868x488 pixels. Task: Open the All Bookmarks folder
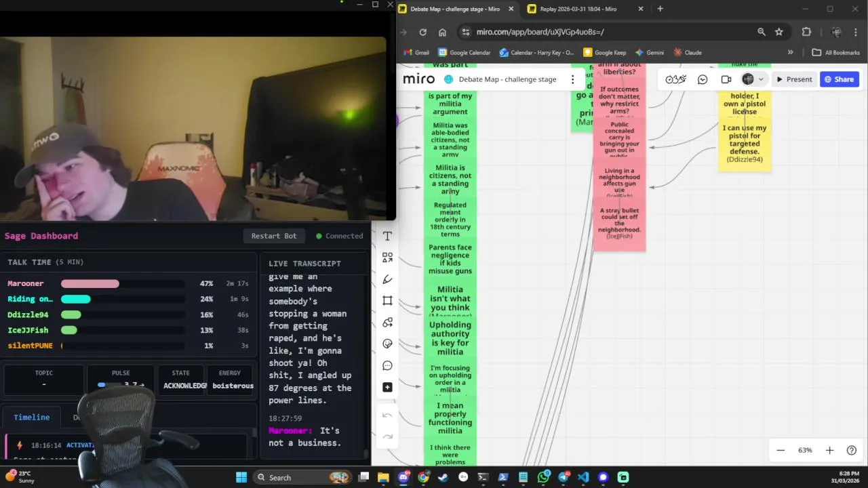[x=835, y=52]
